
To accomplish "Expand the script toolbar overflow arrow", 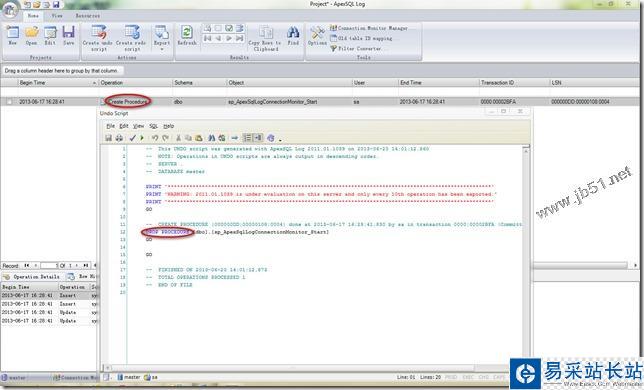I will tap(281, 140).
